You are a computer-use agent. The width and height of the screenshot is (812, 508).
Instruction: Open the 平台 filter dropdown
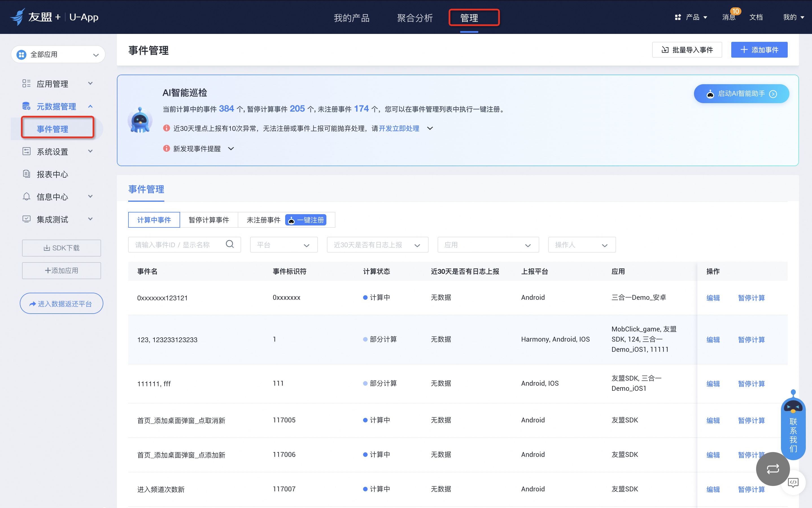tap(284, 245)
